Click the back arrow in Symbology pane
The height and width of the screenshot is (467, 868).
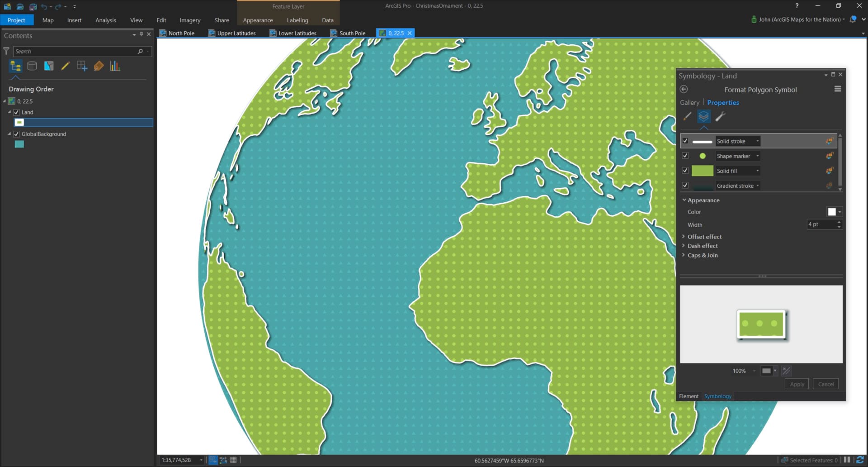coord(684,90)
